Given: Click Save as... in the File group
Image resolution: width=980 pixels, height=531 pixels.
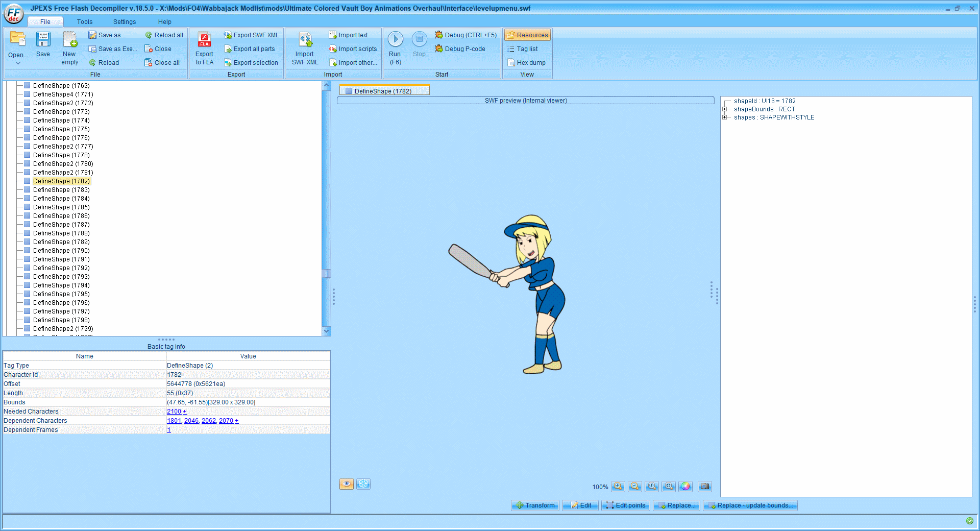Looking at the screenshot, I should coord(107,35).
